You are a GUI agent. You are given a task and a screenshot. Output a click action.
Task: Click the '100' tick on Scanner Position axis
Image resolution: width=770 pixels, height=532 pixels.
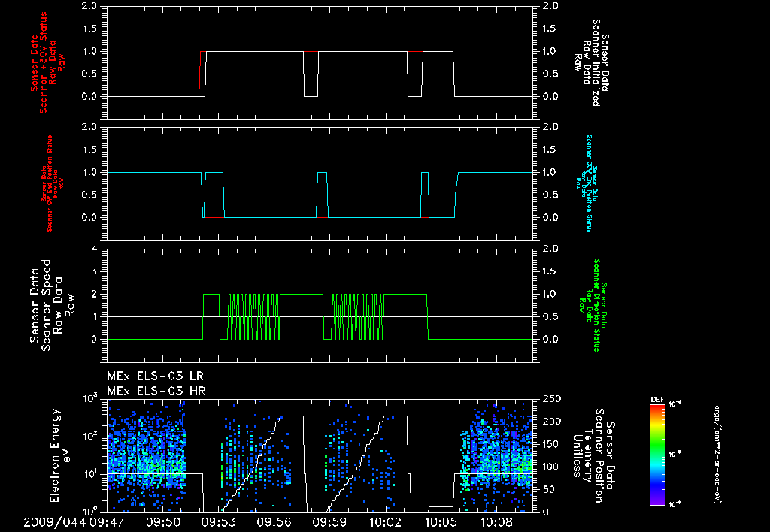[552, 467]
